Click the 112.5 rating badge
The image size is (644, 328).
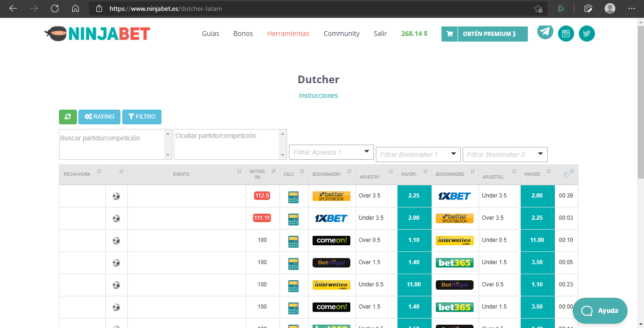[262, 196]
